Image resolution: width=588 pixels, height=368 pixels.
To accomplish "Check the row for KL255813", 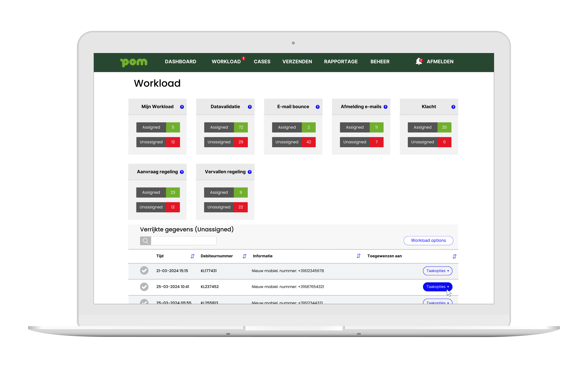I will point(144,302).
